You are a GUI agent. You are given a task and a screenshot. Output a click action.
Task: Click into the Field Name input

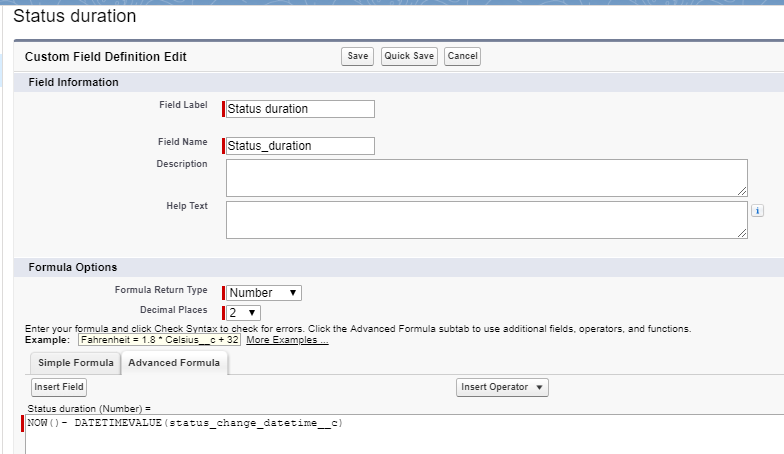300,146
